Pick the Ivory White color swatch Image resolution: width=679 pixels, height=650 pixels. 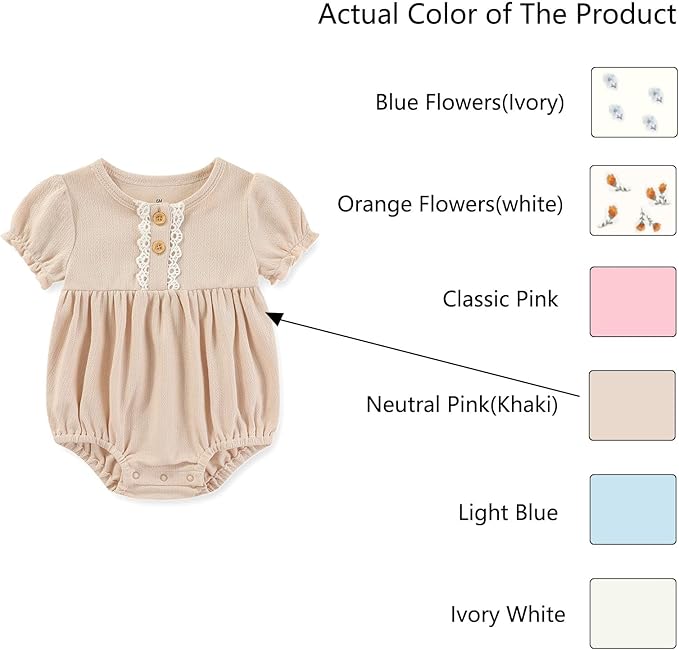click(633, 613)
